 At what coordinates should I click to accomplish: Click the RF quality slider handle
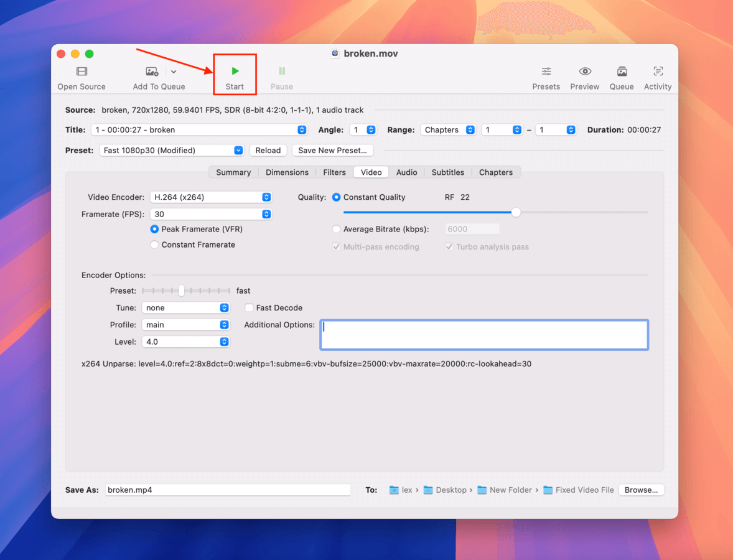[516, 212]
